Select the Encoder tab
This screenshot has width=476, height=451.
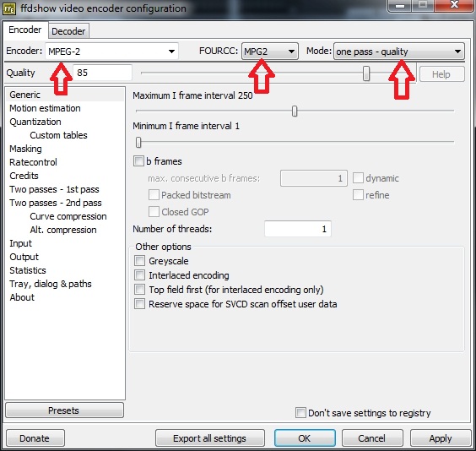(24, 30)
